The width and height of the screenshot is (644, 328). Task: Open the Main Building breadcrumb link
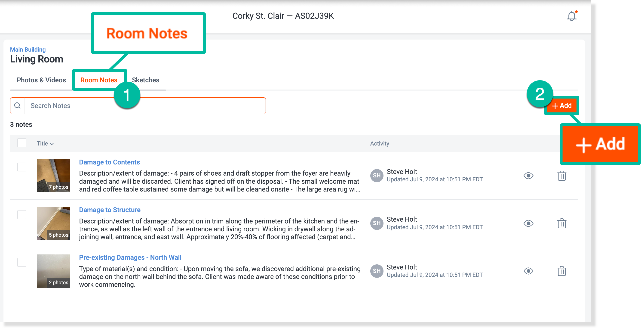28,50
